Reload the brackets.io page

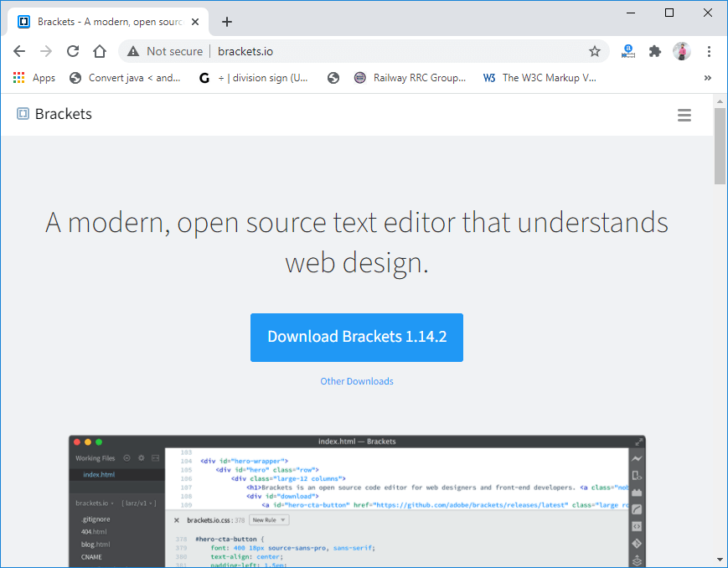[73, 51]
